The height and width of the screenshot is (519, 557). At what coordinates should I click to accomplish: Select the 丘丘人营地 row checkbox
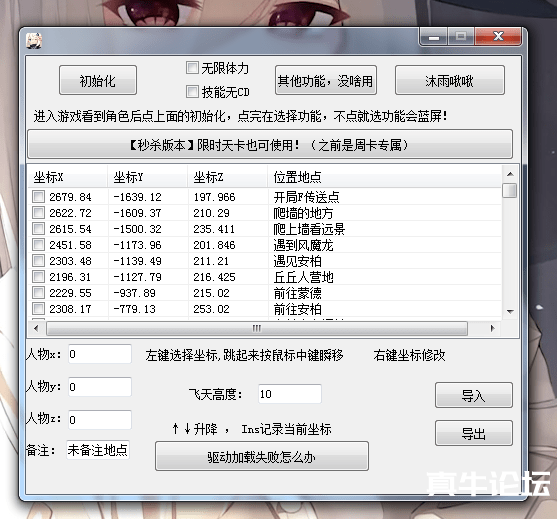point(38,276)
